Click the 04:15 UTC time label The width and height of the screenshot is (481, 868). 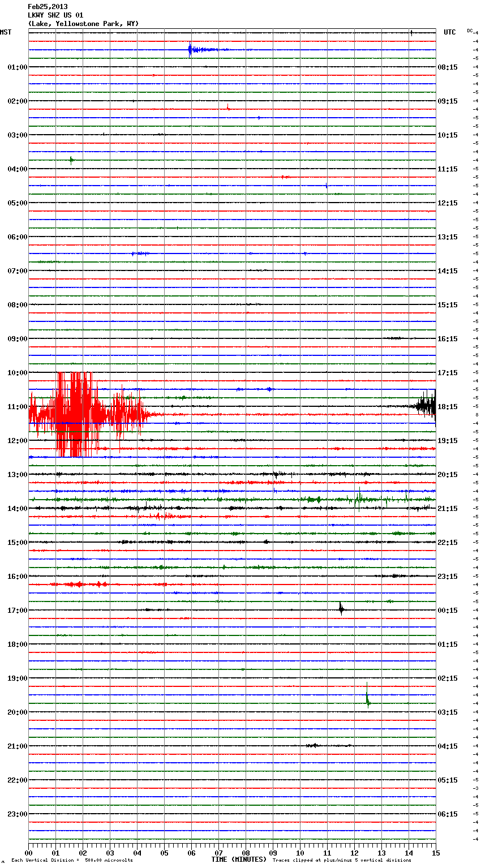[448, 746]
